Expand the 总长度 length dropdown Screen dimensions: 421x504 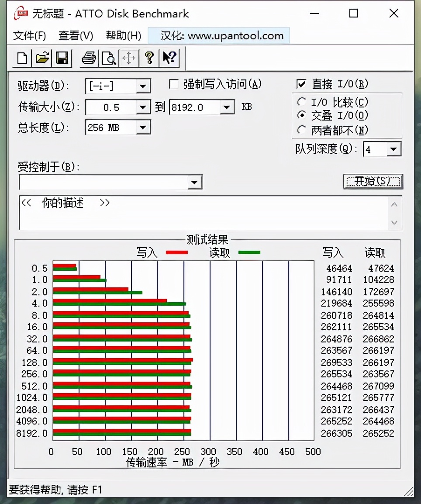(x=143, y=127)
